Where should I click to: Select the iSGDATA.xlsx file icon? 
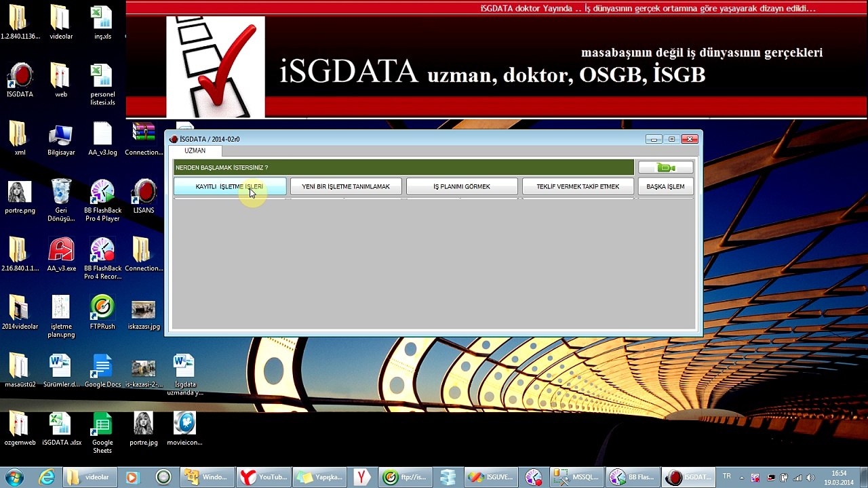(x=61, y=429)
